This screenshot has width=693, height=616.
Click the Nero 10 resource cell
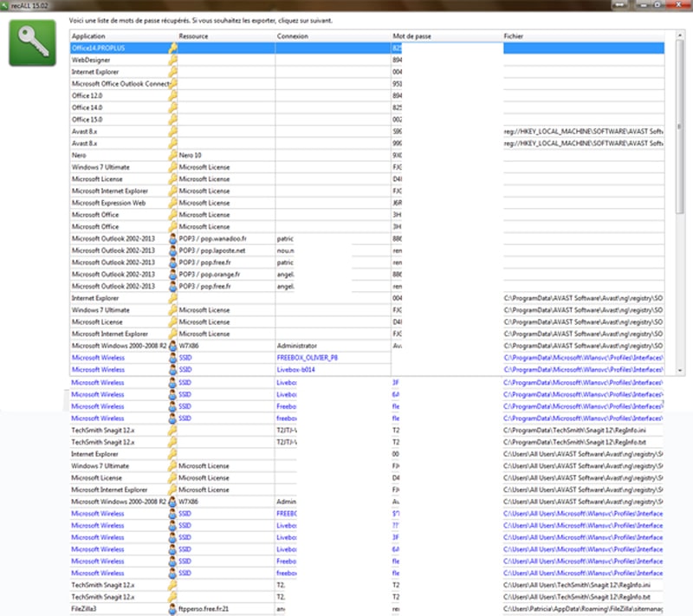pos(190,155)
